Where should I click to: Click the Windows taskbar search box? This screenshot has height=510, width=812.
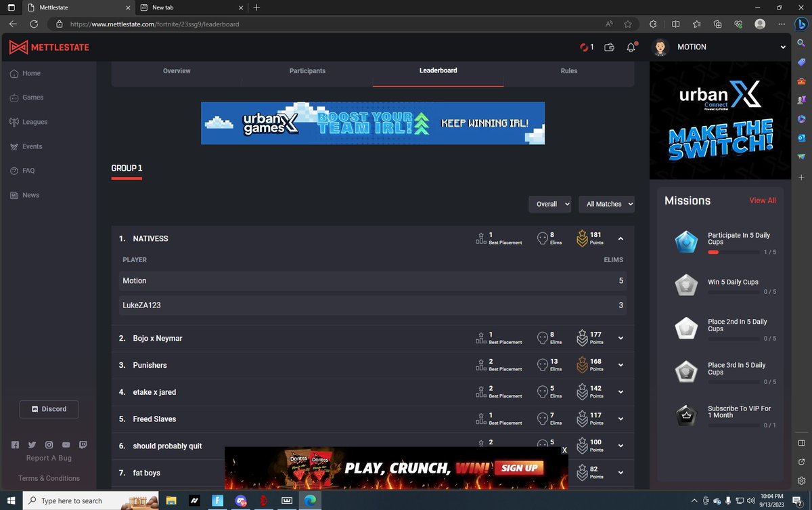coord(91,501)
